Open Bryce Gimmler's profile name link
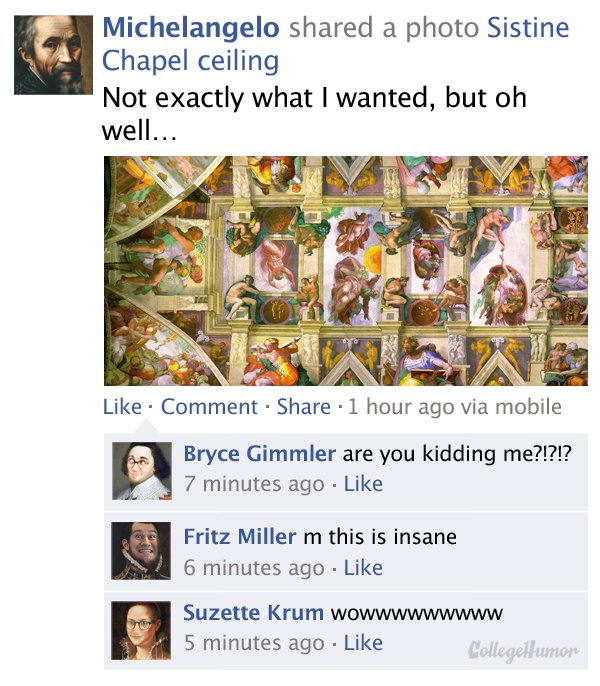The image size is (600, 686). click(259, 454)
